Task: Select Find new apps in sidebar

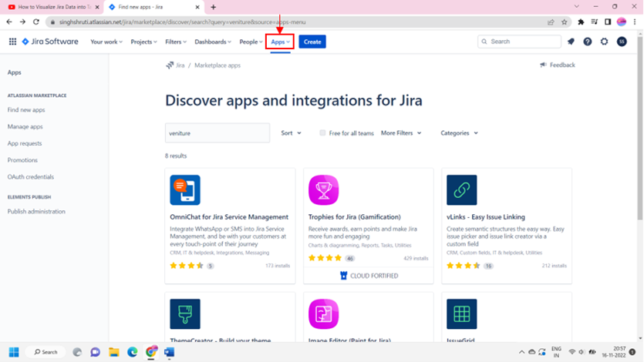Action: coord(26,110)
